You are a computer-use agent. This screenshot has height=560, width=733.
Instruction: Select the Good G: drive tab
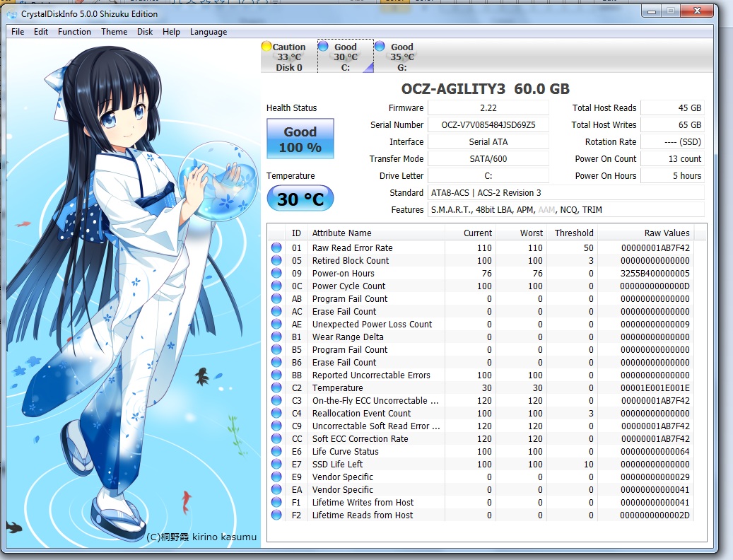coord(402,57)
